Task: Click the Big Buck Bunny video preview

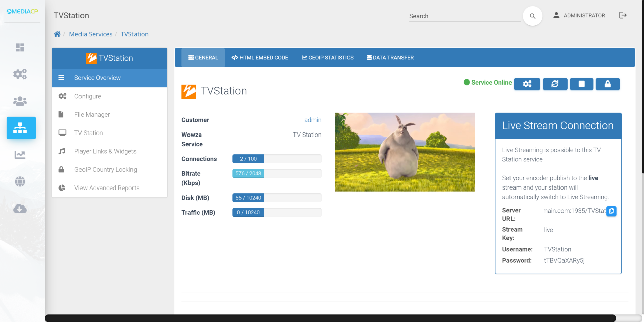Action: [405, 152]
